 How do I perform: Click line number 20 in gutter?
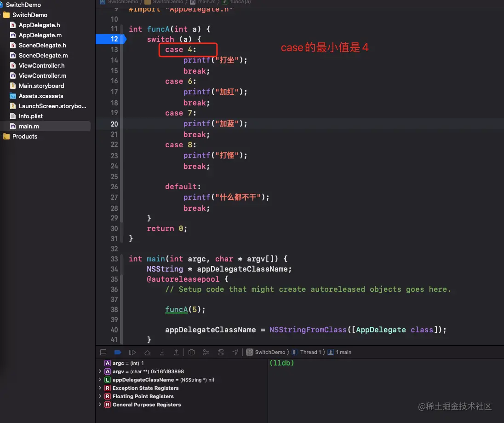[x=114, y=124]
